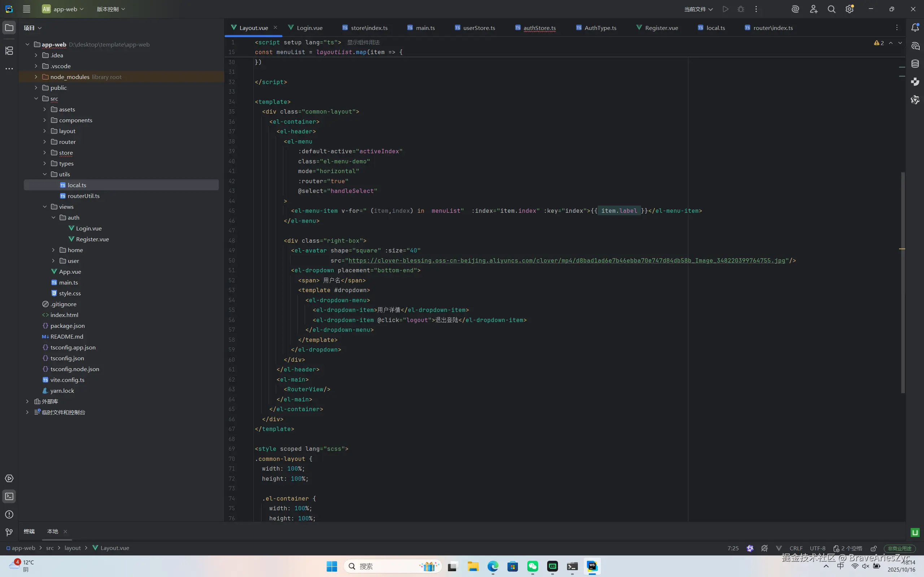Toggle the read-only lock icon in status bar

pos(873,549)
